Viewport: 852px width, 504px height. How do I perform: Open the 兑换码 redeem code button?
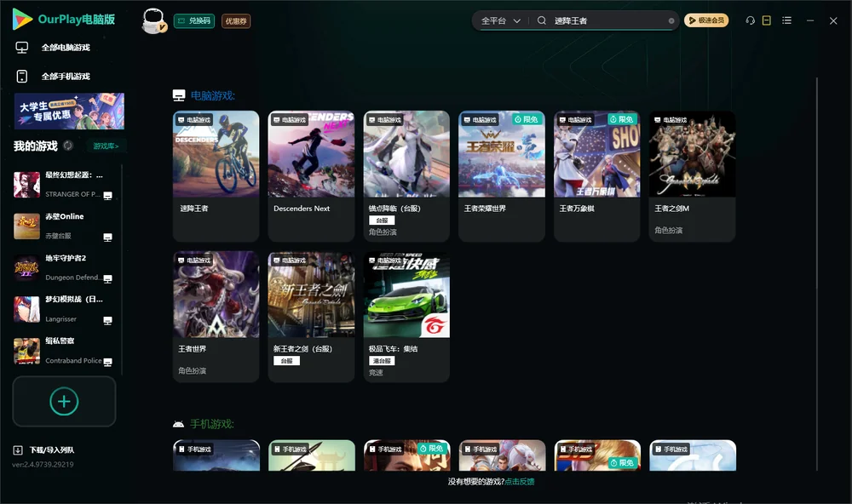[194, 20]
